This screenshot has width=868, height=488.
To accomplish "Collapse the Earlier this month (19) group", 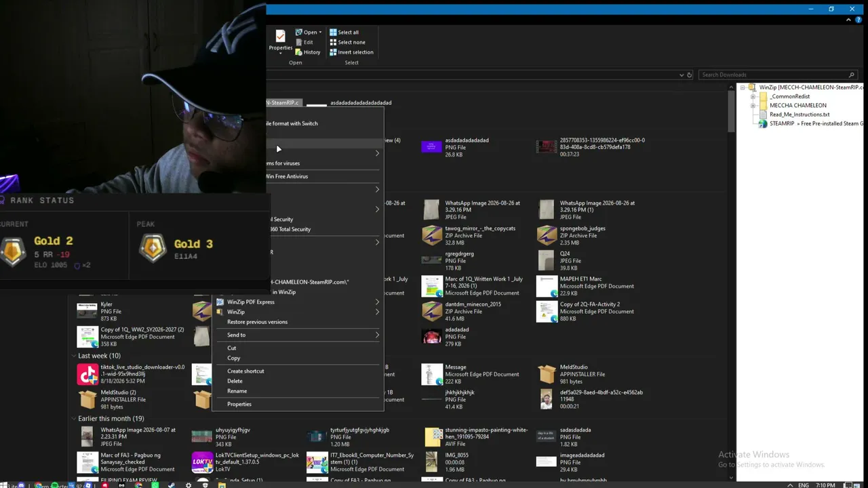I will (74, 419).
